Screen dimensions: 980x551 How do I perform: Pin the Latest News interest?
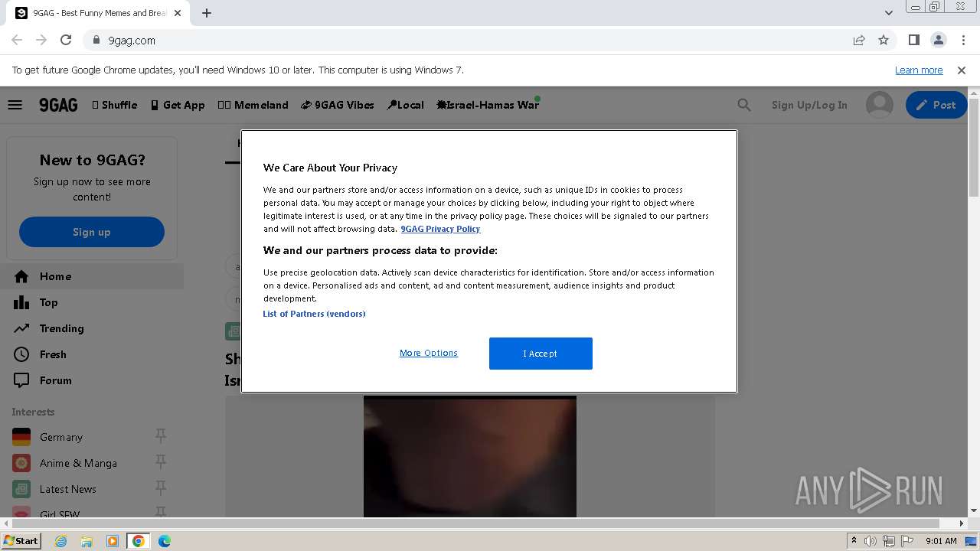coord(161,488)
